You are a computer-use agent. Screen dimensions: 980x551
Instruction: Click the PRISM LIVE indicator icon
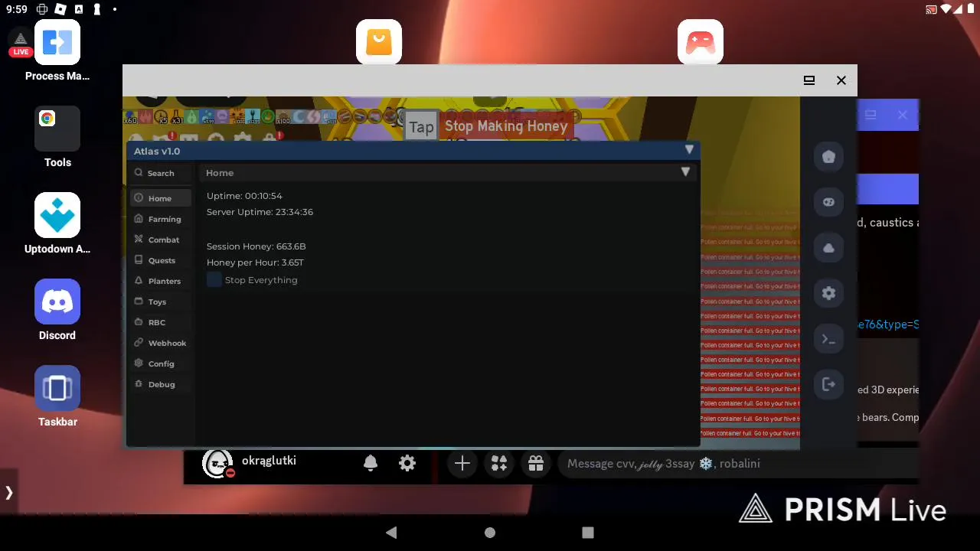(x=20, y=44)
